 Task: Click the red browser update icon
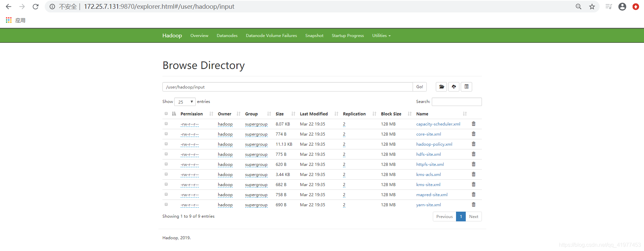tap(636, 7)
